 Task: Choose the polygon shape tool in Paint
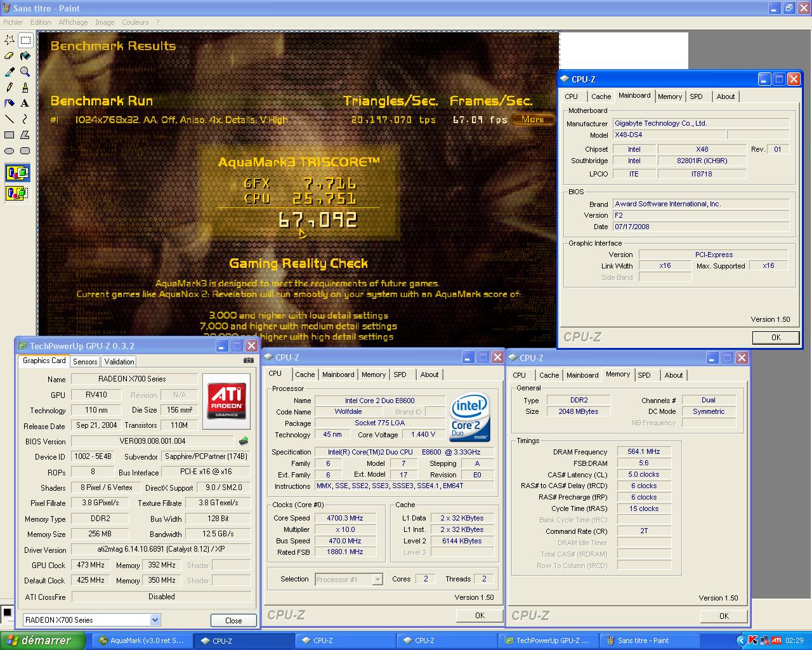(25, 135)
